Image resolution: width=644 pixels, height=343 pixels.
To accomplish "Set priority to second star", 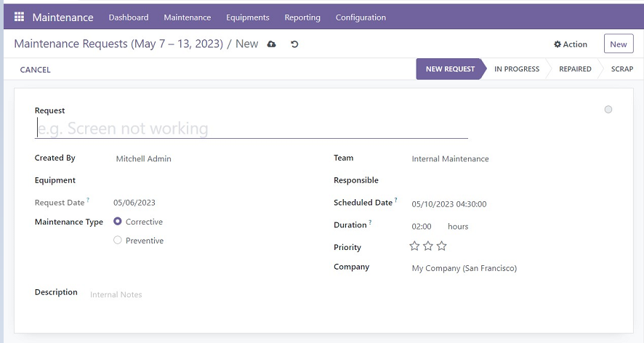I will click(428, 246).
